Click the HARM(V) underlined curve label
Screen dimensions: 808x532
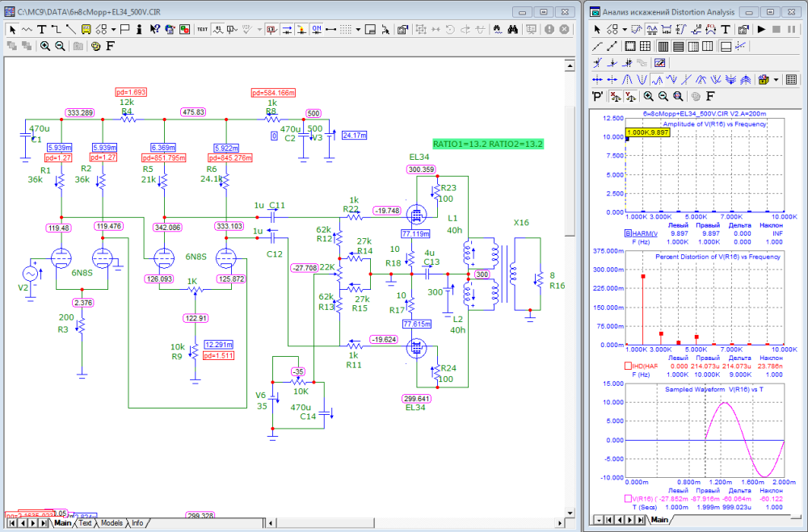pos(646,232)
